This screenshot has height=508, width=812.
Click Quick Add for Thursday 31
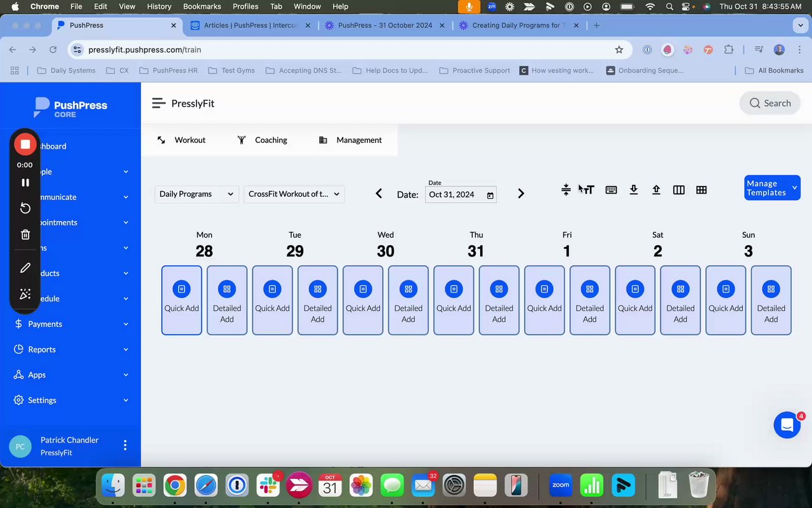pyautogui.click(x=454, y=300)
